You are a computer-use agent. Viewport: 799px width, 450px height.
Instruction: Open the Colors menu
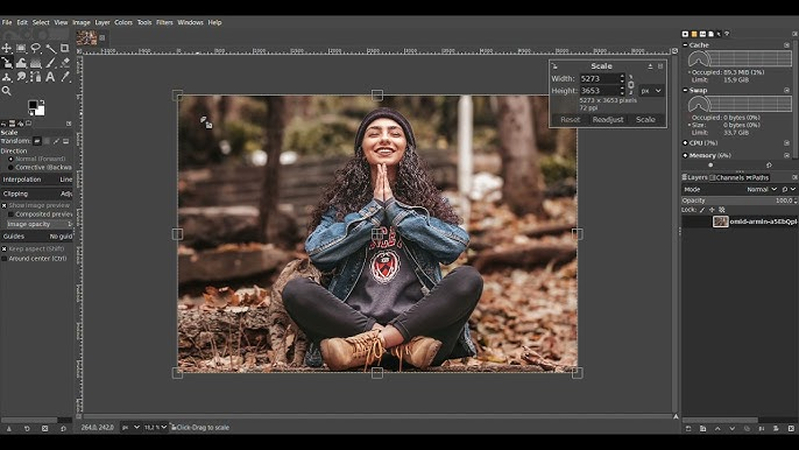click(x=123, y=22)
